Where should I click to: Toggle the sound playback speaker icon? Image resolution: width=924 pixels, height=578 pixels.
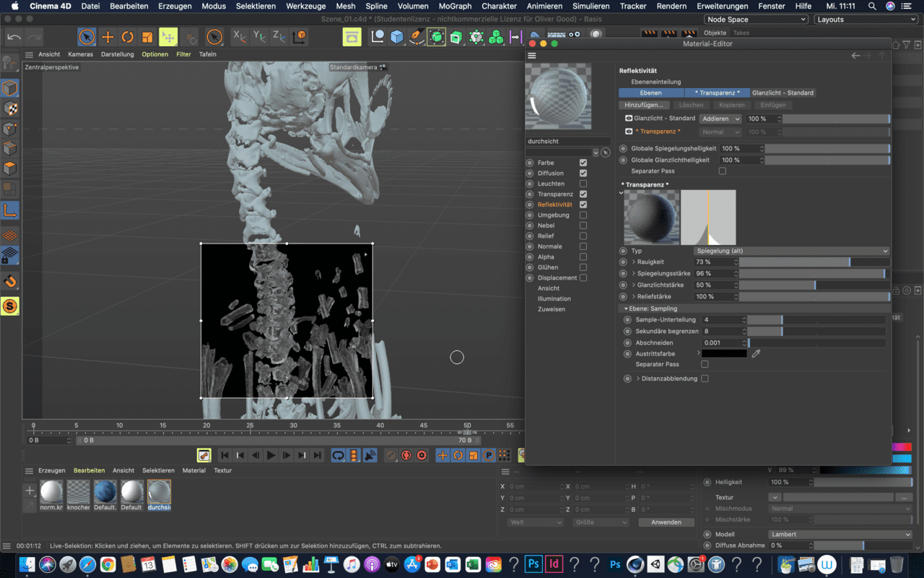point(370,455)
